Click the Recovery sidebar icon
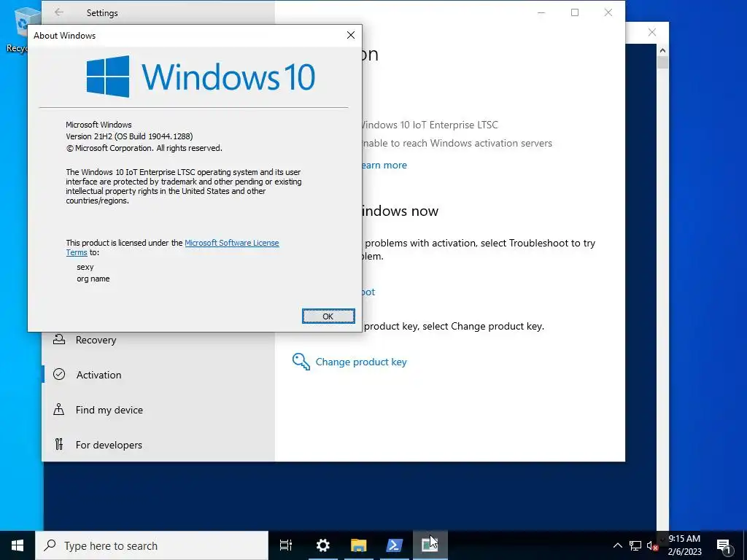The height and width of the screenshot is (560, 747). click(59, 340)
